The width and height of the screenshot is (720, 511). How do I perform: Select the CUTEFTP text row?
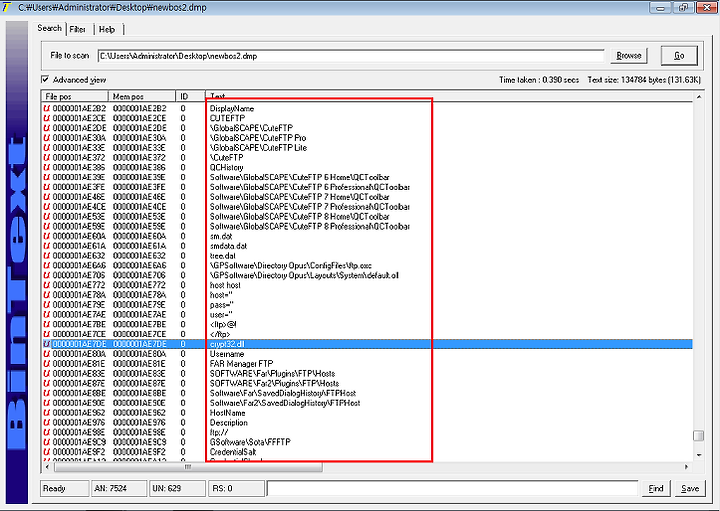click(x=367, y=118)
